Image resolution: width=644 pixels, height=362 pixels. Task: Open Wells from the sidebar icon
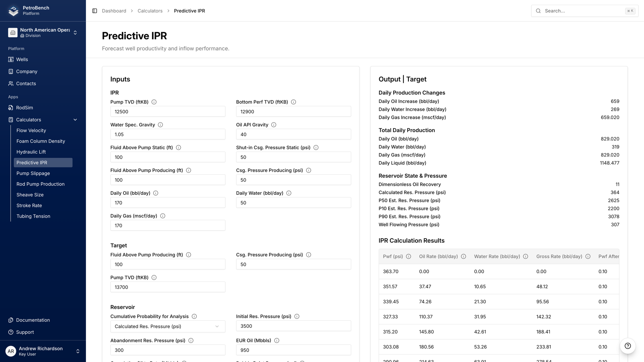[11, 59]
